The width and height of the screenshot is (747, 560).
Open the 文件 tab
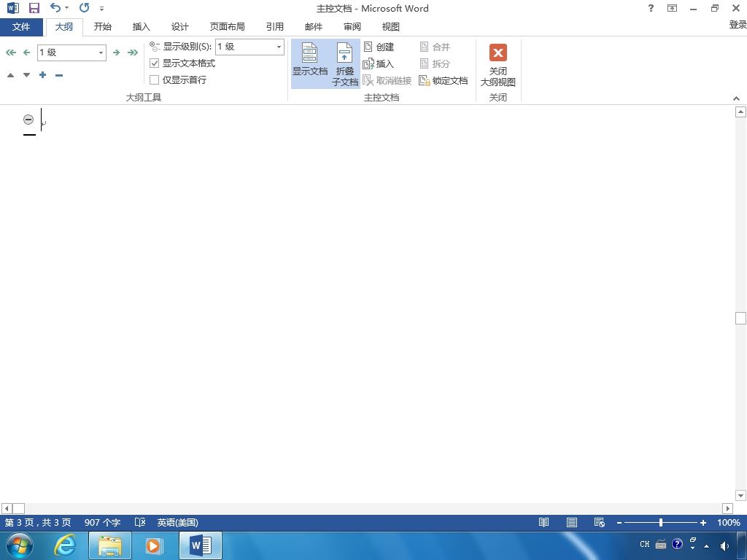click(x=21, y=27)
